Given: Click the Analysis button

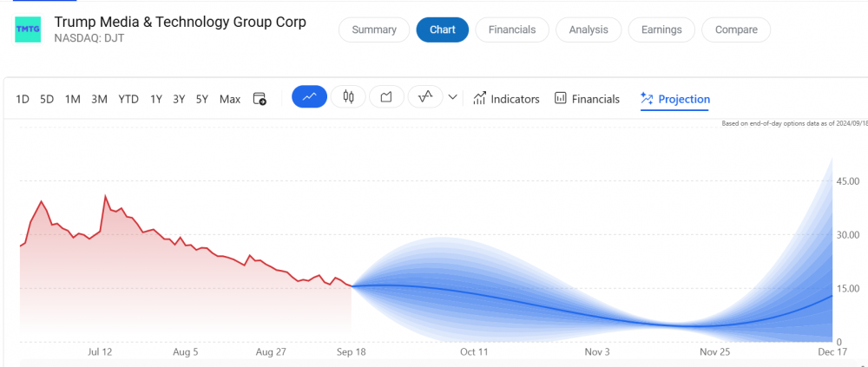Looking at the screenshot, I should tap(589, 29).
